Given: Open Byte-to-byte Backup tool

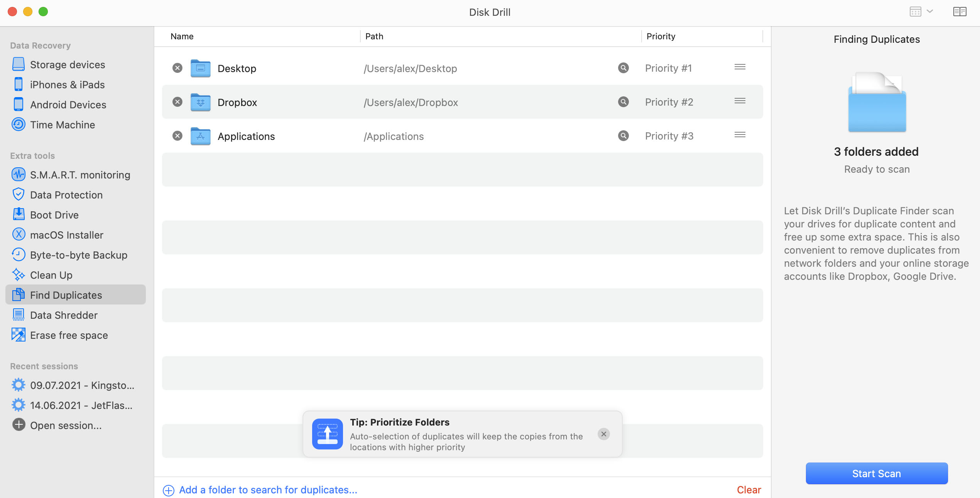Looking at the screenshot, I should click(76, 255).
